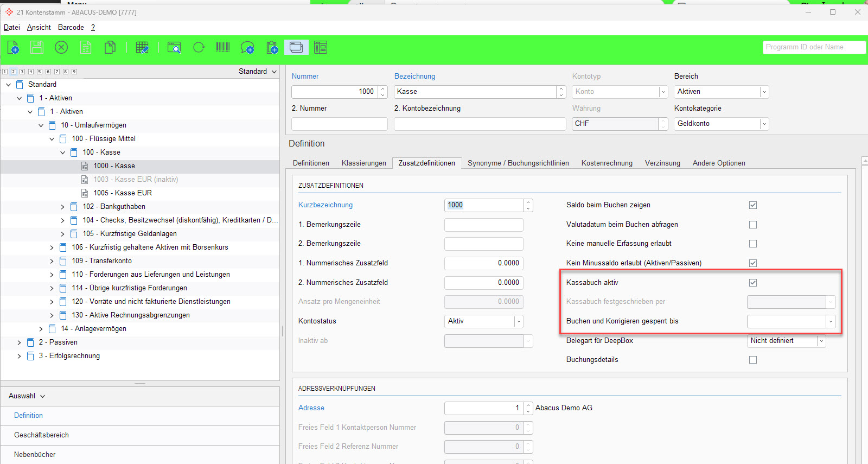Toggle the Kassabuch aktiv checkbox

point(753,283)
